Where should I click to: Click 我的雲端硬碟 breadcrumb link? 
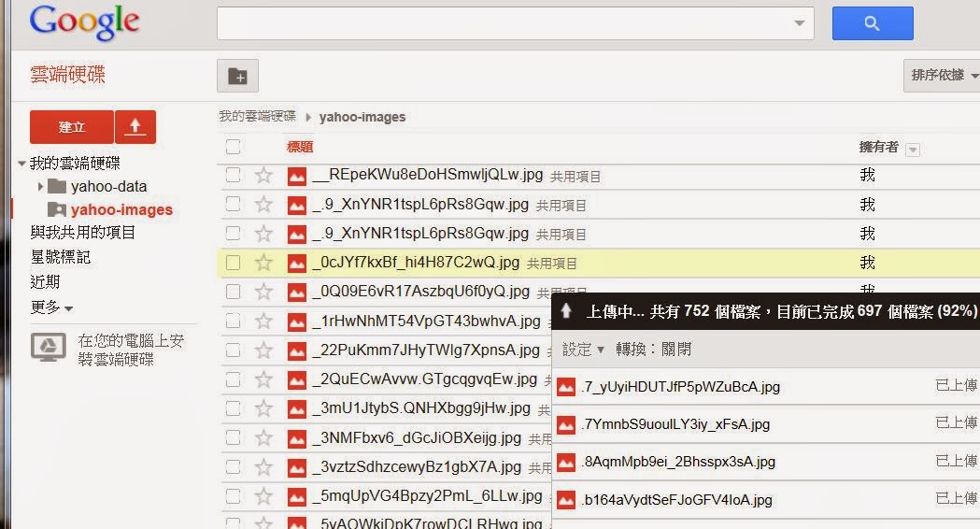[x=257, y=116]
